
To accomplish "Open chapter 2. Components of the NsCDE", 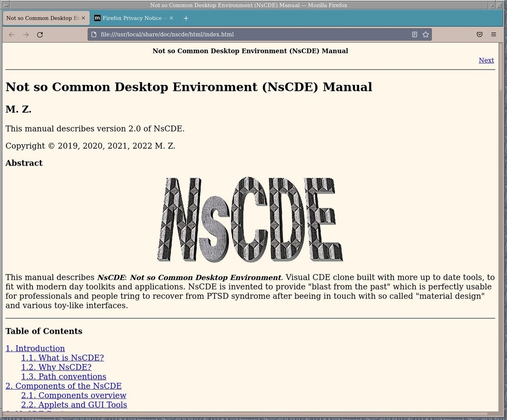I will click(63, 386).
